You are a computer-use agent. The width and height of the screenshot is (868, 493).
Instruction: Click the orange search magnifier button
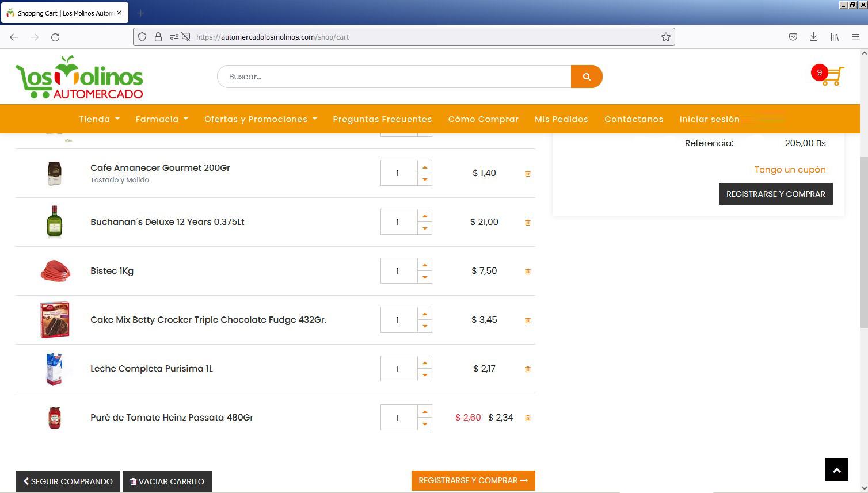click(587, 77)
